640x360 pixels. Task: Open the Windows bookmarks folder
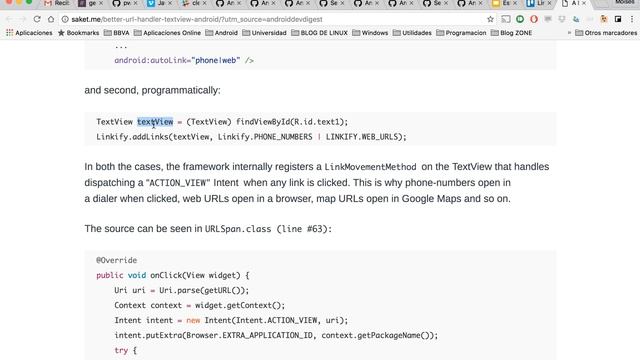(370, 33)
